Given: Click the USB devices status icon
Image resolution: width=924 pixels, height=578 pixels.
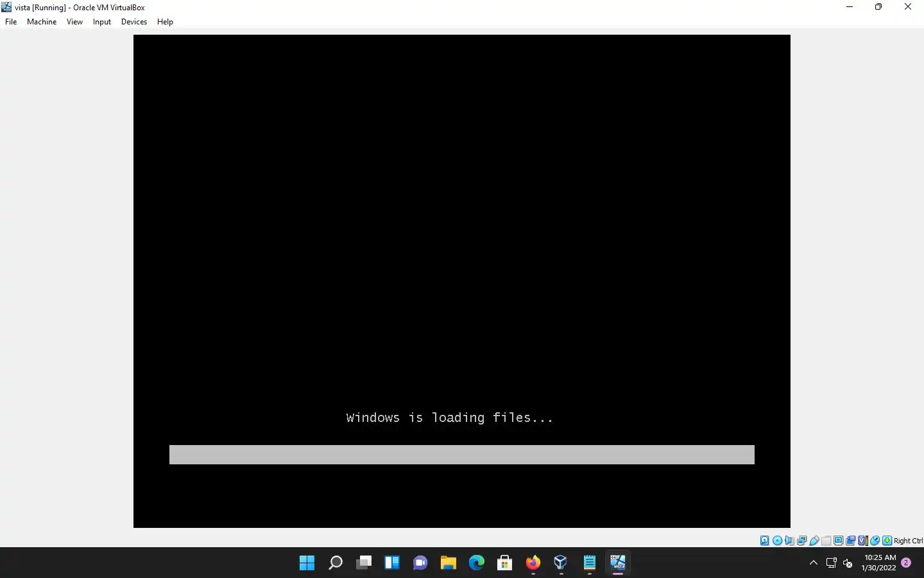Looking at the screenshot, I should click(x=814, y=541).
